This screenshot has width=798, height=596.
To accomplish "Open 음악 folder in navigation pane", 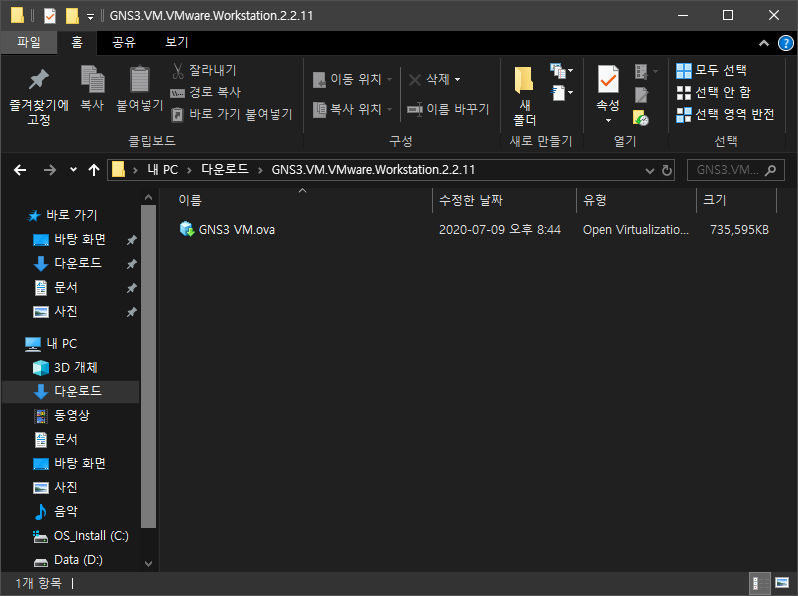I will (56, 512).
